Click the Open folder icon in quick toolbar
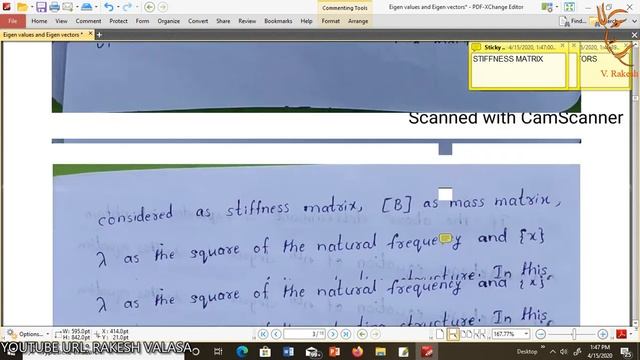640x360 pixels. point(22,7)
